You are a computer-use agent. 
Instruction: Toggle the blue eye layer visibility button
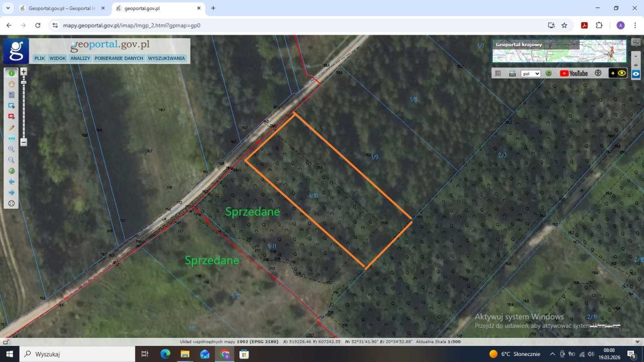pyautogui.click(x=636, y=74)
